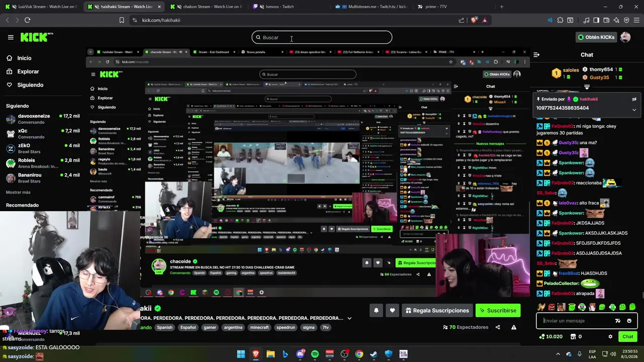Open Brave wallet icon
Viewport: 644px width, 362px height.
[606, 20]
